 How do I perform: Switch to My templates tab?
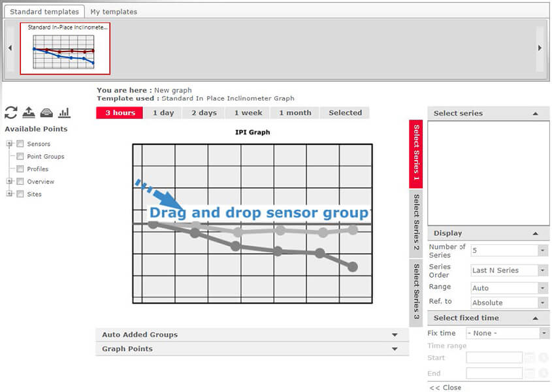coord(114,12)
